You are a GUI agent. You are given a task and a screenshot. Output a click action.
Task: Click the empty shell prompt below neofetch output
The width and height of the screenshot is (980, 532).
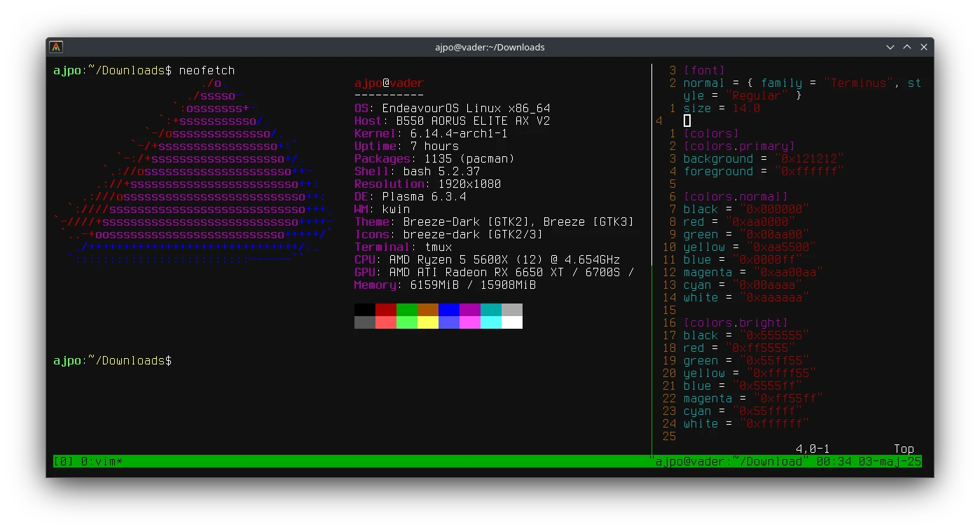click(113, 360)
